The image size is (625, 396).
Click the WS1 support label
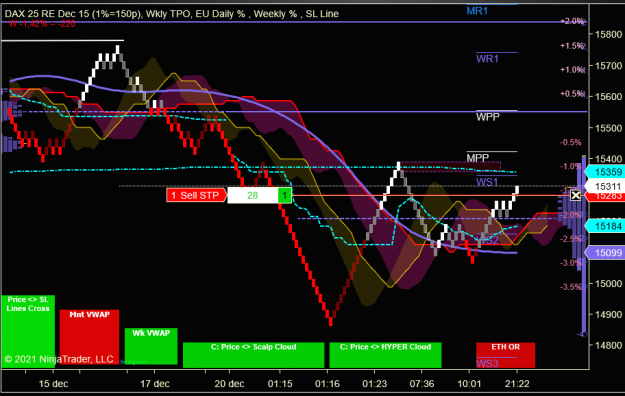point(487,182)
